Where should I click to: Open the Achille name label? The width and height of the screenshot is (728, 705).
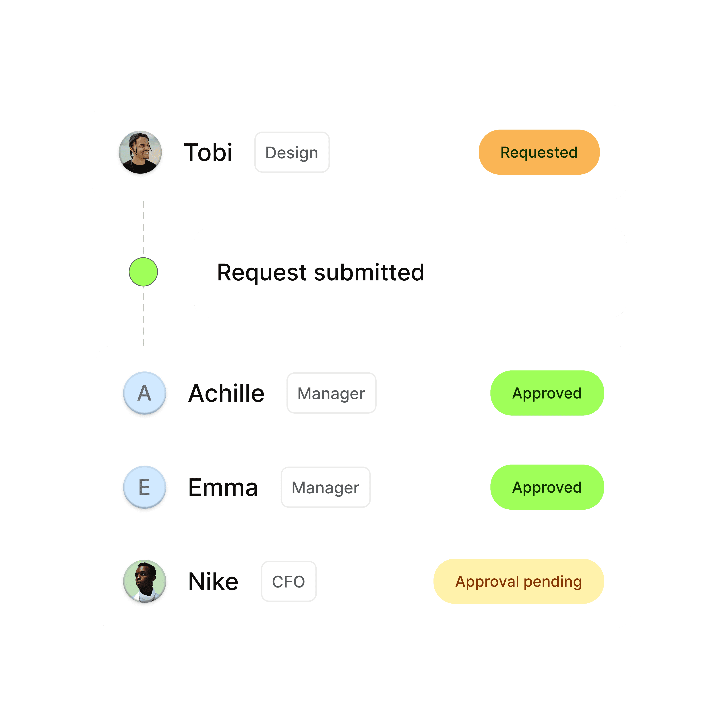(x=226, y=393)
